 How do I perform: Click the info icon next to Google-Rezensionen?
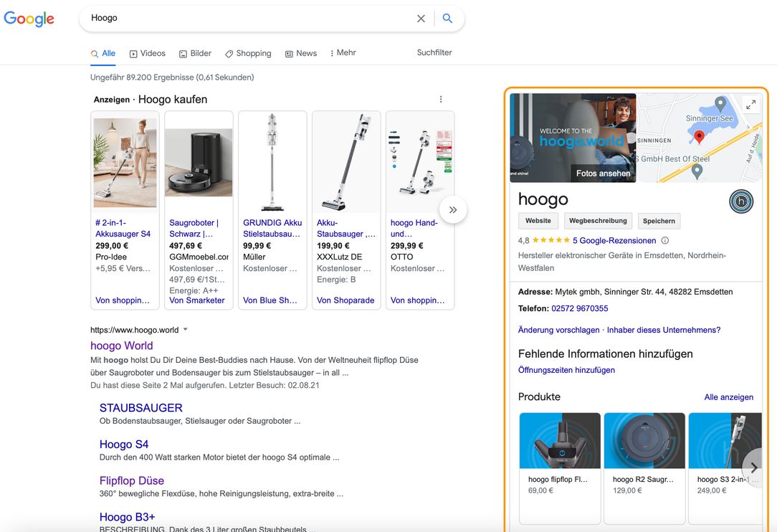tap(665, 240)
